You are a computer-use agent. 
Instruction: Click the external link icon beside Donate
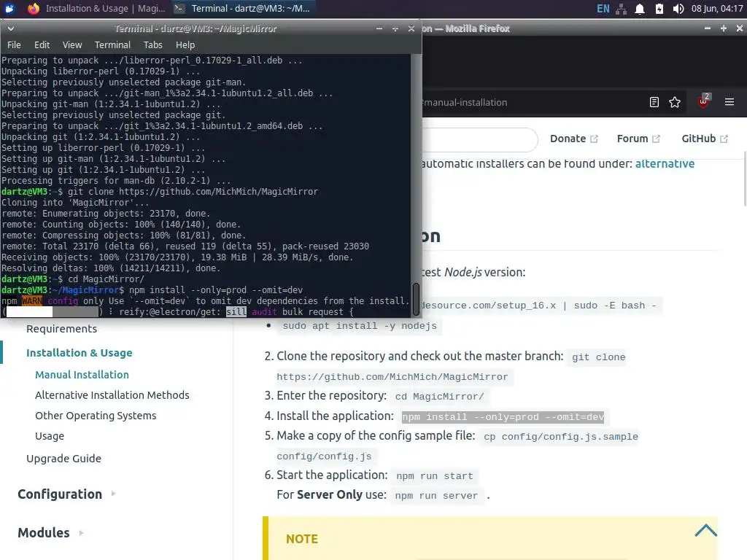594,139
